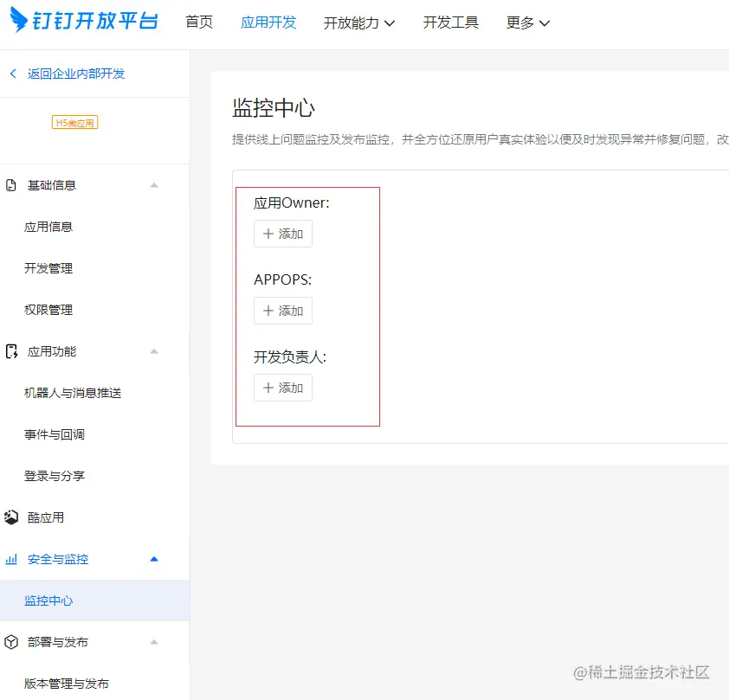Add a member under APPOPS
The height and width of the screenshot is (700, 729).
tap(282, 311)
